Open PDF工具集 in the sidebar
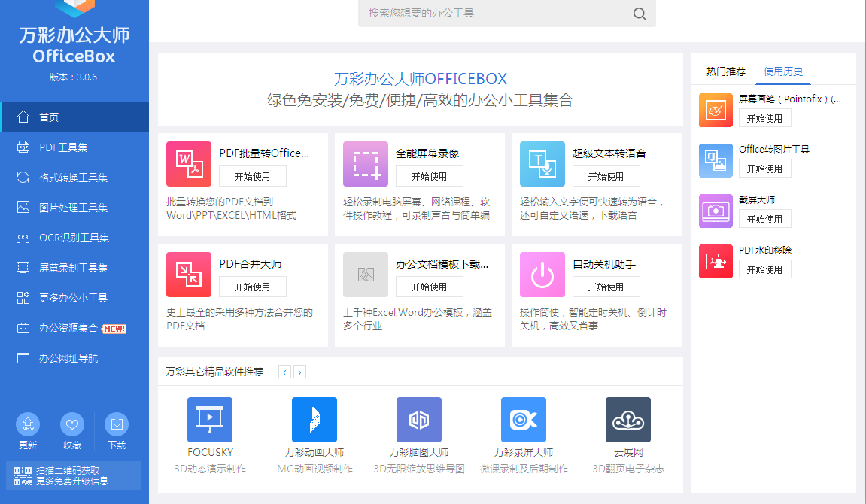 point(63,147)
